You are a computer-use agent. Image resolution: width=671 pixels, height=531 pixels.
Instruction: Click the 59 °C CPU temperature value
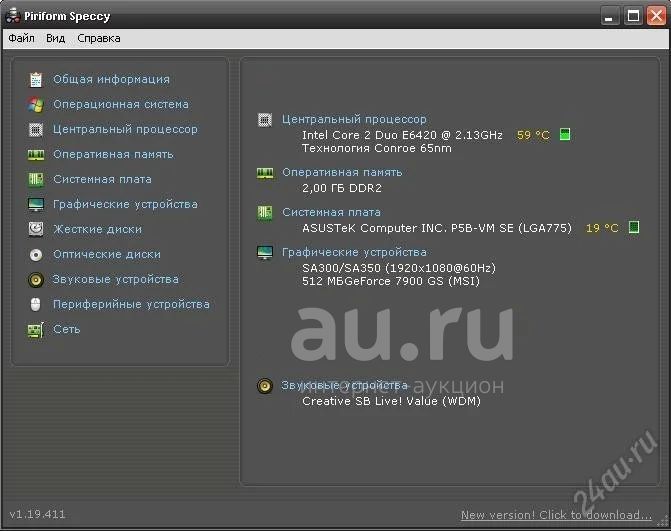(533, 135)
